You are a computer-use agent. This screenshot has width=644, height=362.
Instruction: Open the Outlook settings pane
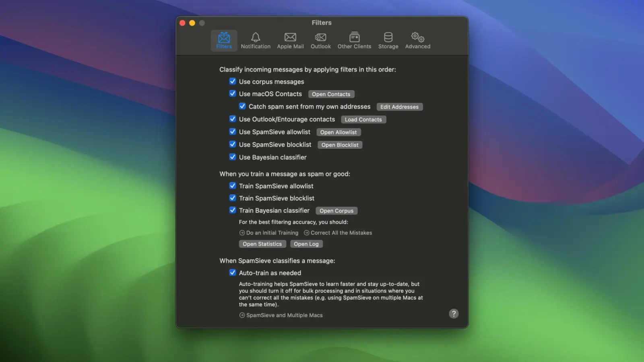pyautogui.click(x=320, y=40)
